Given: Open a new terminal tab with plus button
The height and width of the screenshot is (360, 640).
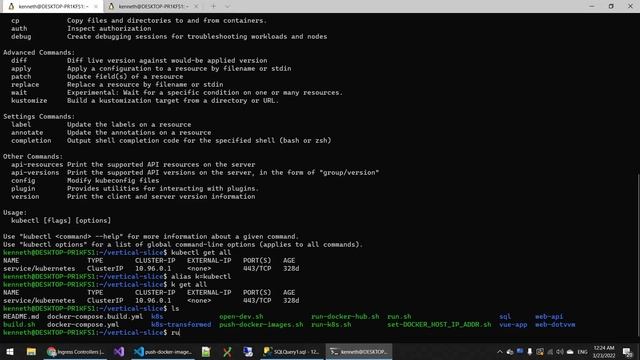Looking at the screenshot, I should coord(213,7).
